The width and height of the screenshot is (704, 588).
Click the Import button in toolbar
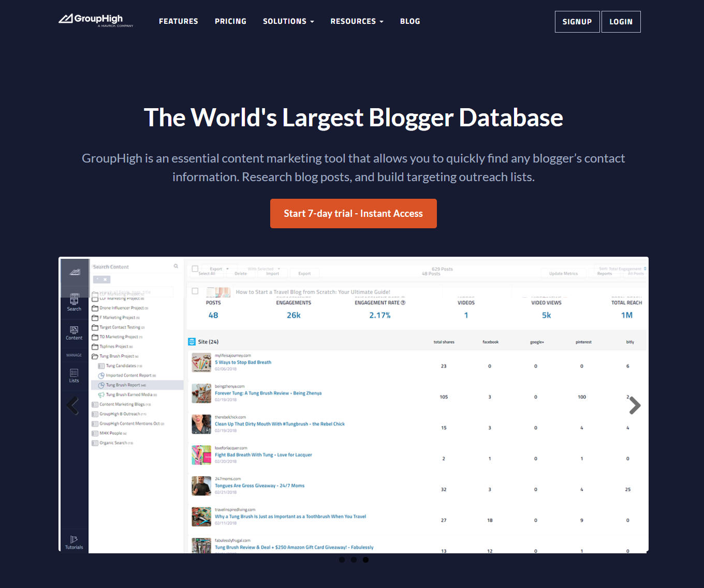pyautogui.click(x=272, y=273)
